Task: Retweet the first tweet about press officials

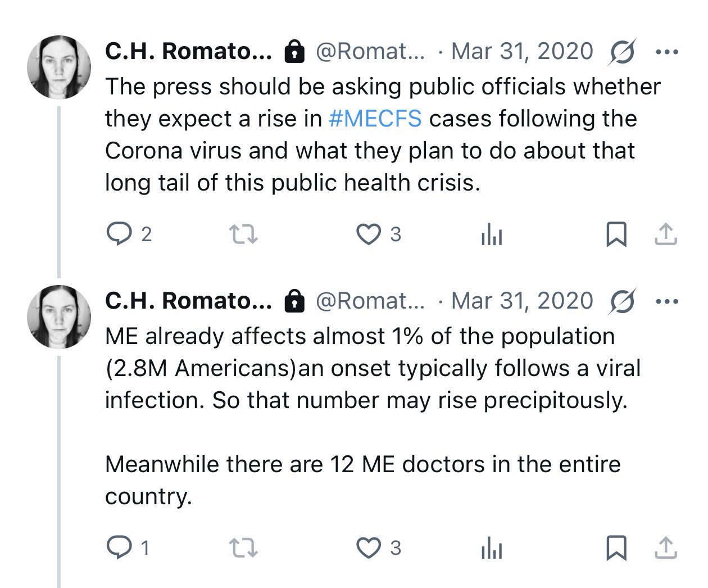Action: click(x=244, y=234)
